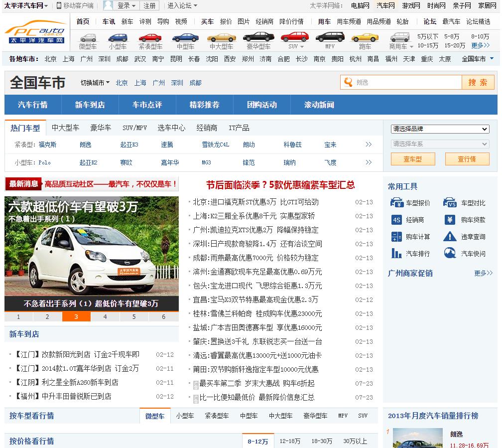502x448 pixels.
Task: Open the 朗逸 sales ranking thumbnail
Action: point(417,438)
